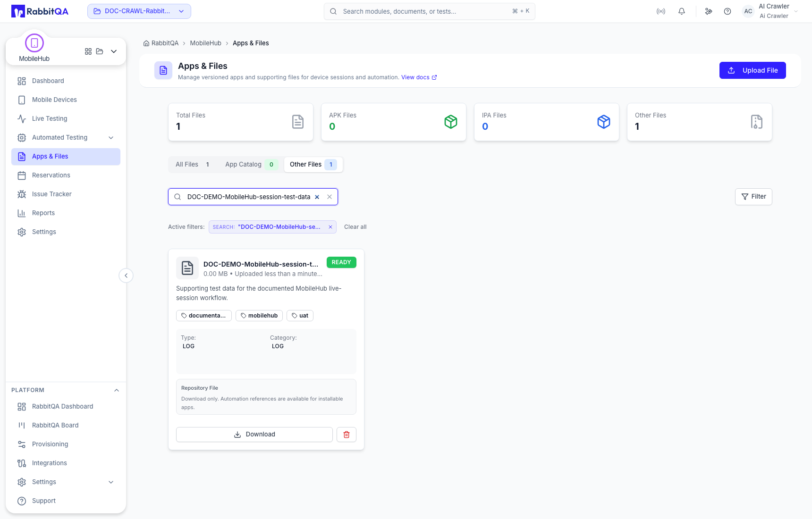This screenshot has width=812, height=519.
Task: Open the DOC-CRAWL-Rabbit project dropdown
Action: pos(139,11)
